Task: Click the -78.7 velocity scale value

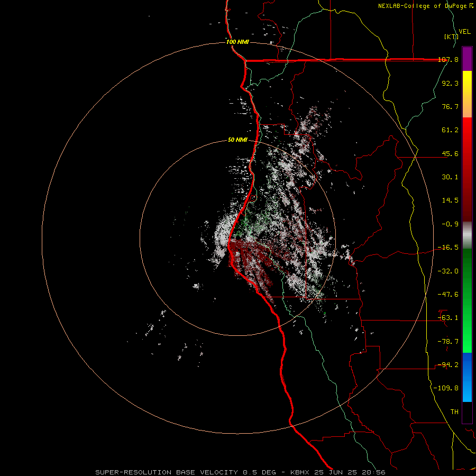Action: (448, 342)
